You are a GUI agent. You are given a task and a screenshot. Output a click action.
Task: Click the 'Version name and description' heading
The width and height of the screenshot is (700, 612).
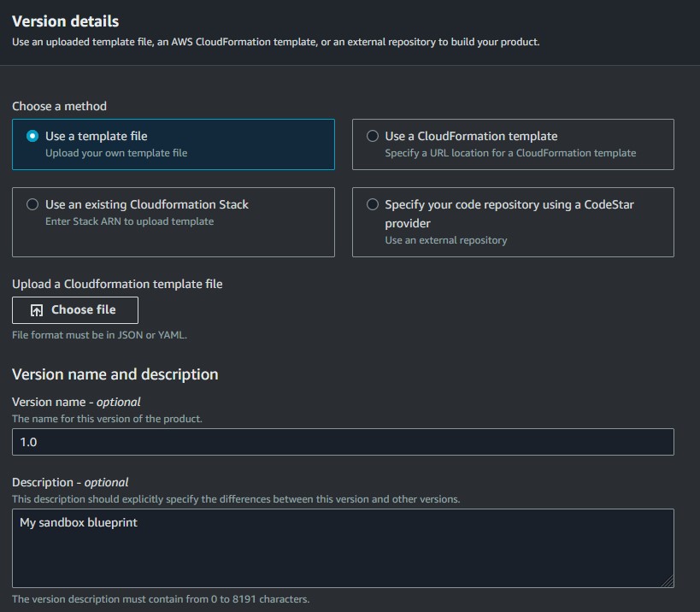click(x=115, y=374)
